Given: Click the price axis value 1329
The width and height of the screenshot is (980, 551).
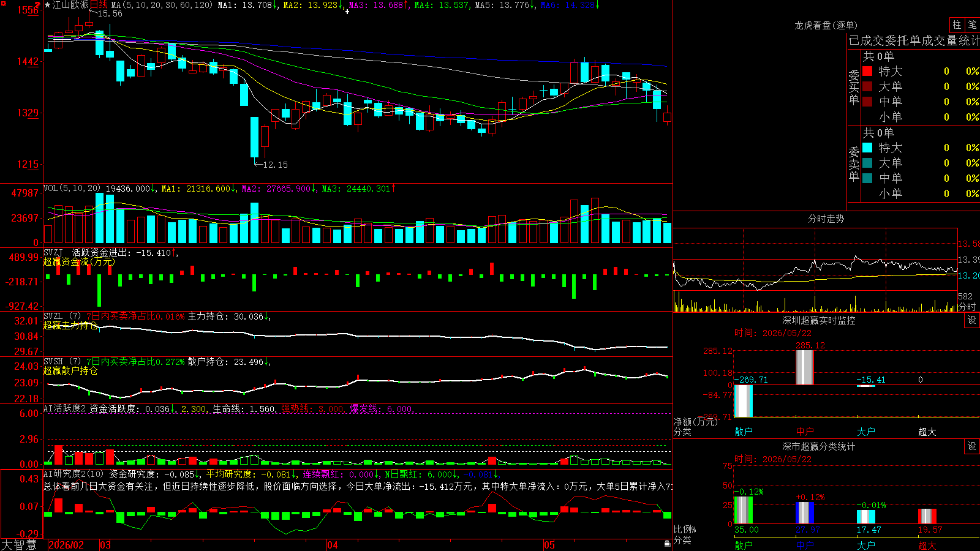Looking at the screenshot, I should (x=28, y=113).
